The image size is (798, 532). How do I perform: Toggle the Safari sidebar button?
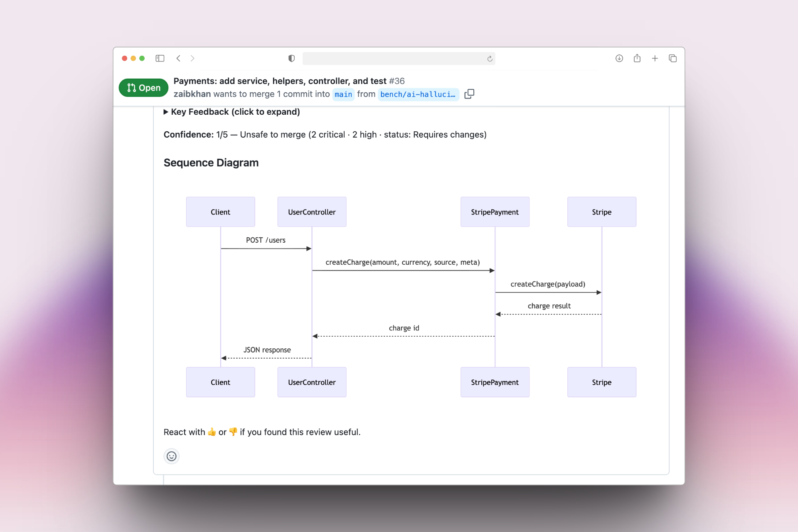point(160,58)
